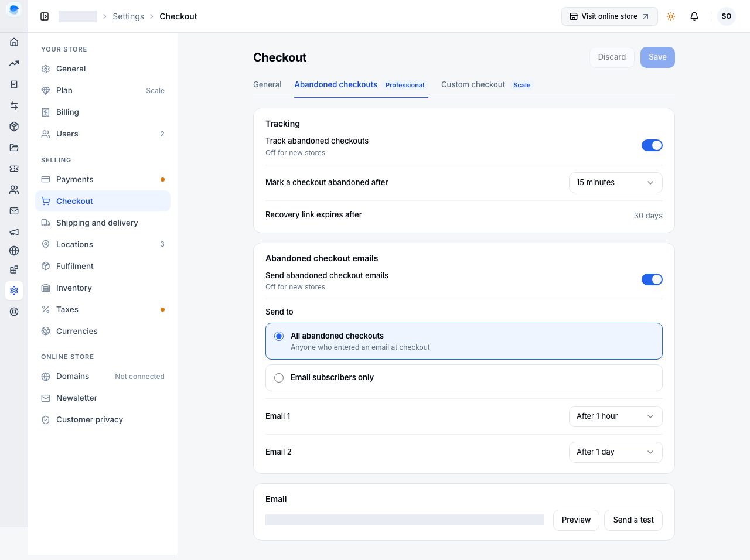
Task: Select Email subscribers only radio option
Action: click(x=464, y=378)
